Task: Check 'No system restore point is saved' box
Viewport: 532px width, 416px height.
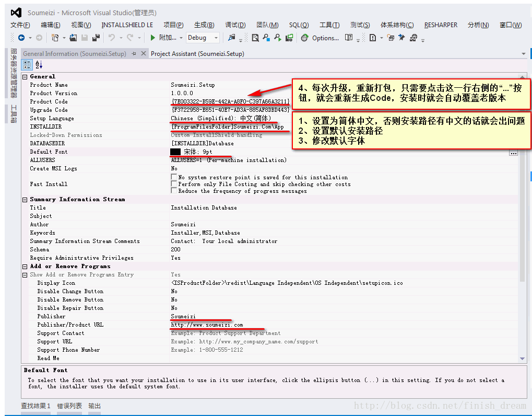Action: (x=174, y=177)
